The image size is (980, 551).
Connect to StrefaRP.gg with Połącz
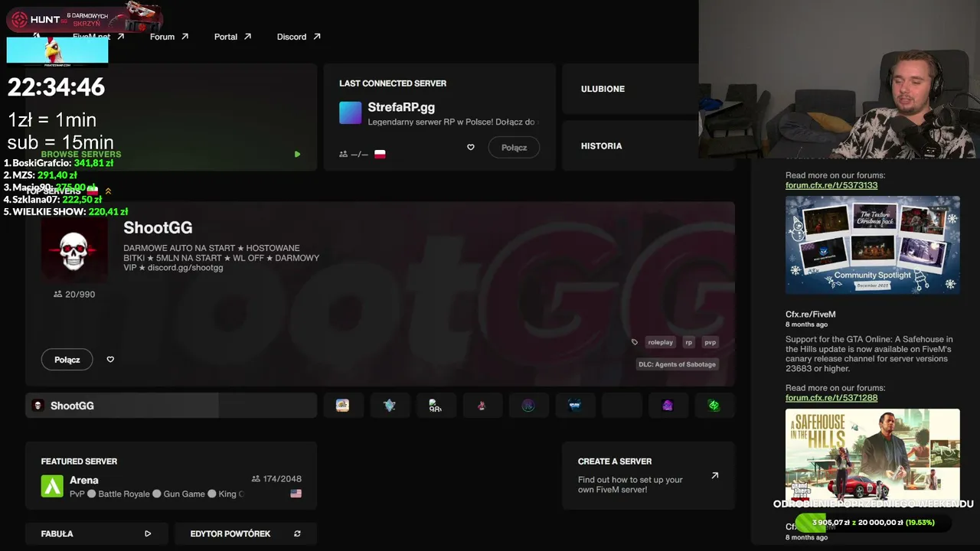tap(514, 148)
